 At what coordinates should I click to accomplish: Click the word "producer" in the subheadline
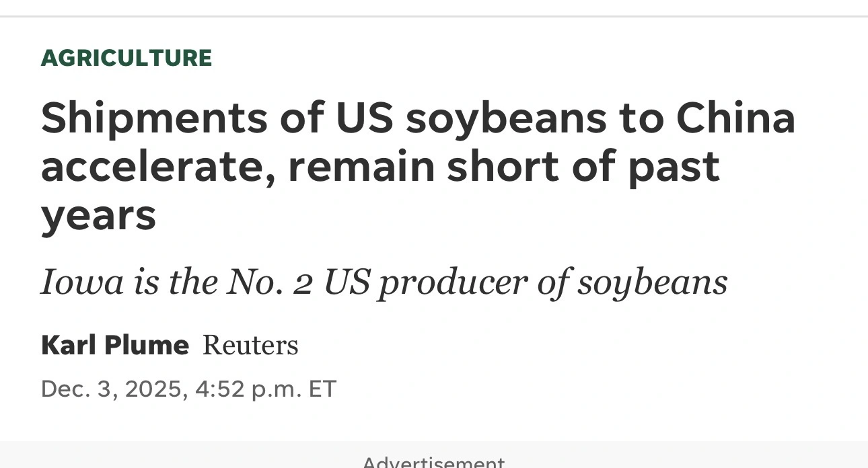[x=452, y=283]
